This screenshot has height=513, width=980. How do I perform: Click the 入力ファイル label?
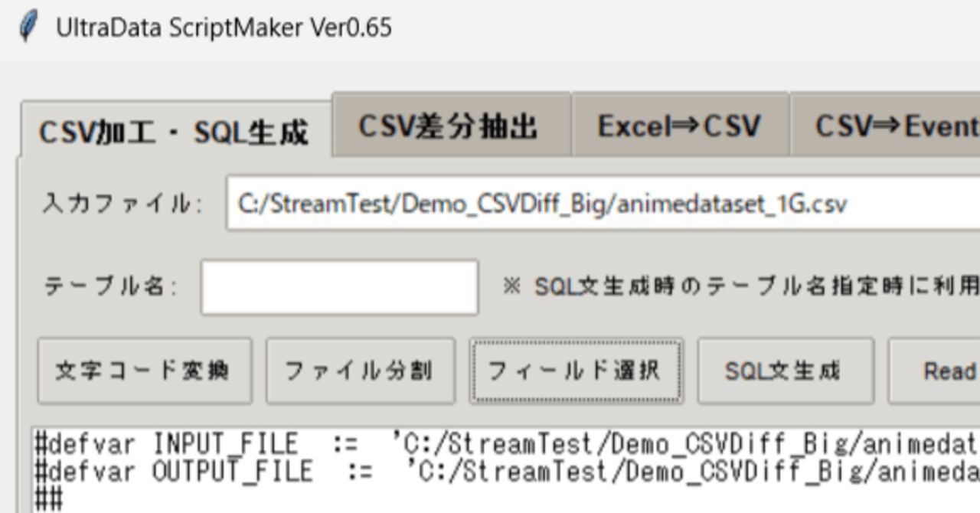point(122,204)
